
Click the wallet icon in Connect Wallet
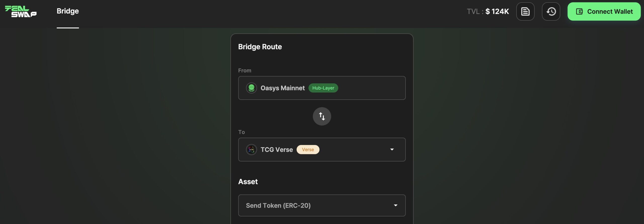coord(579,12)
